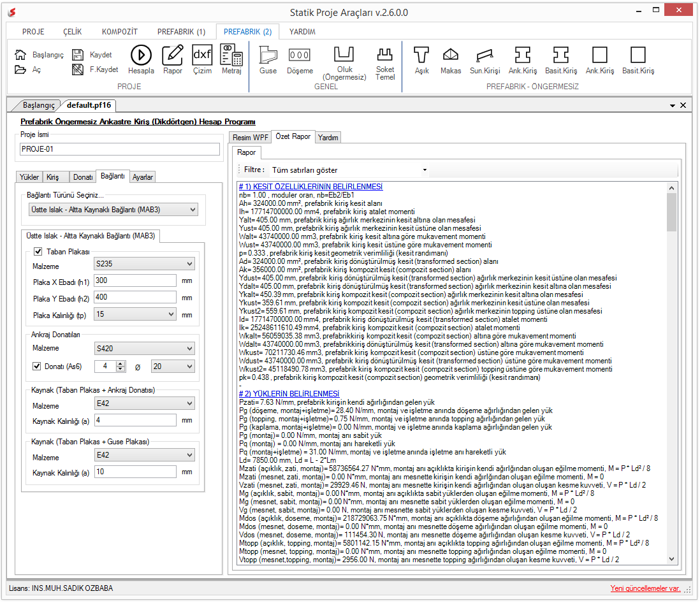This screenshot has width=700, height=603.
Task: Click the Plaka X Ebadı (h1) field
Action: point(135,280)
